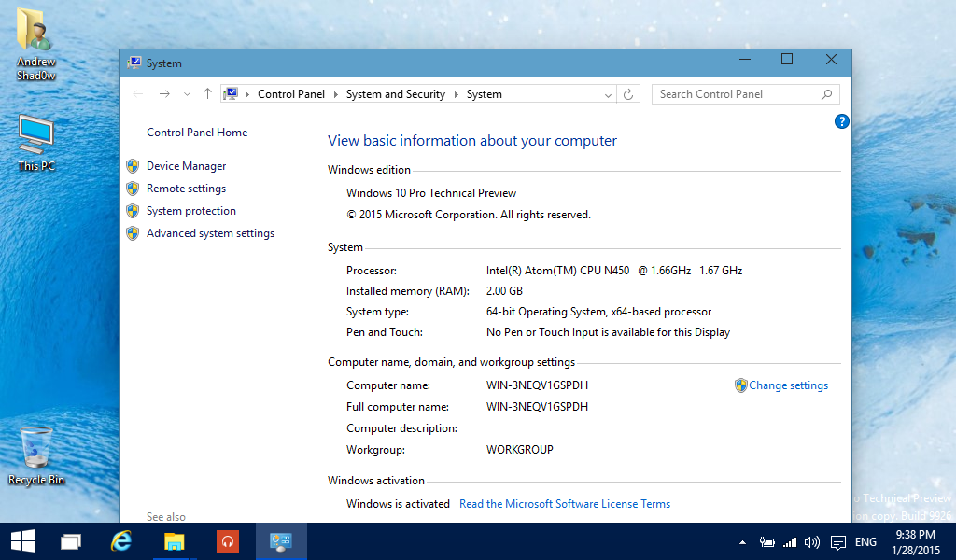Open System protection link
This screenshot has width=956, height=560.
click(x=190, y=211)
